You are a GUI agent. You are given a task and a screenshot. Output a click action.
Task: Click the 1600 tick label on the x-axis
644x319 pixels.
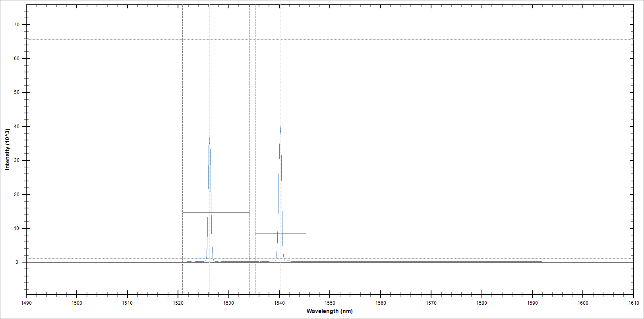583,303
